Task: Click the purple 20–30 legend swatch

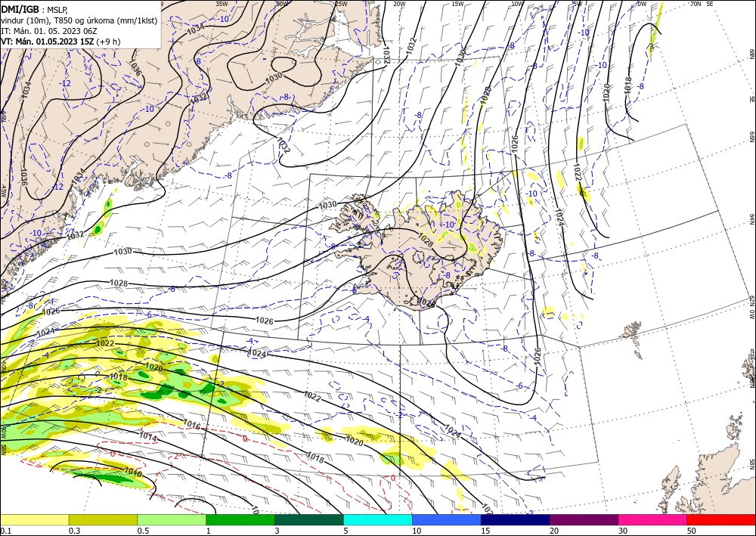Action: click(584, 519)
